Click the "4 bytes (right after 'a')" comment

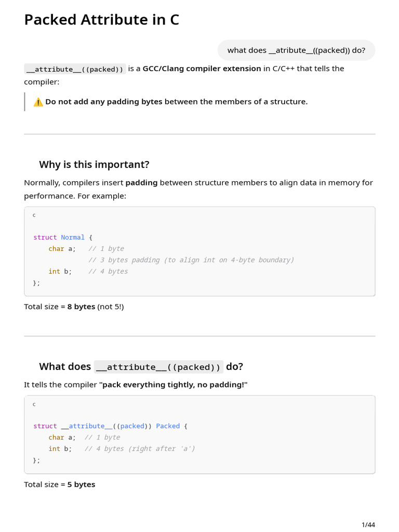pos(140,449)
